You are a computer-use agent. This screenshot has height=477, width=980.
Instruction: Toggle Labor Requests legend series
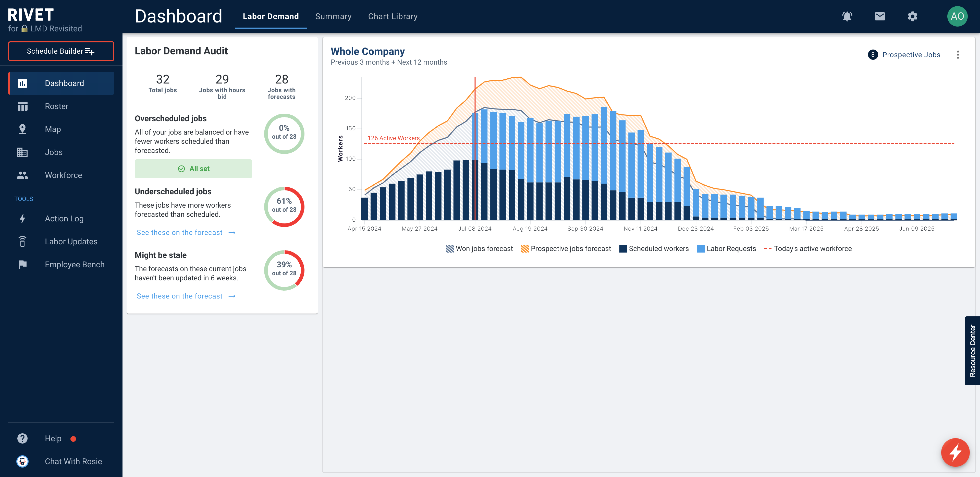727,249
